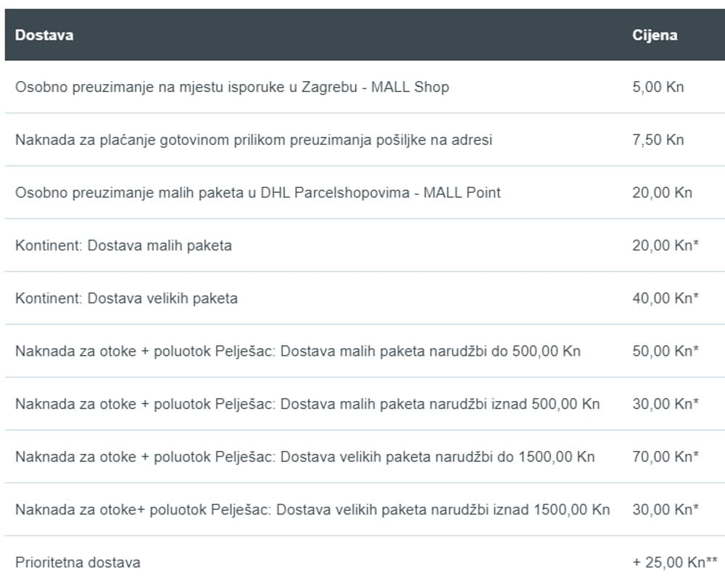
Task: Select island small packages above 500,00 Kn row
Action: click(307, 404)
